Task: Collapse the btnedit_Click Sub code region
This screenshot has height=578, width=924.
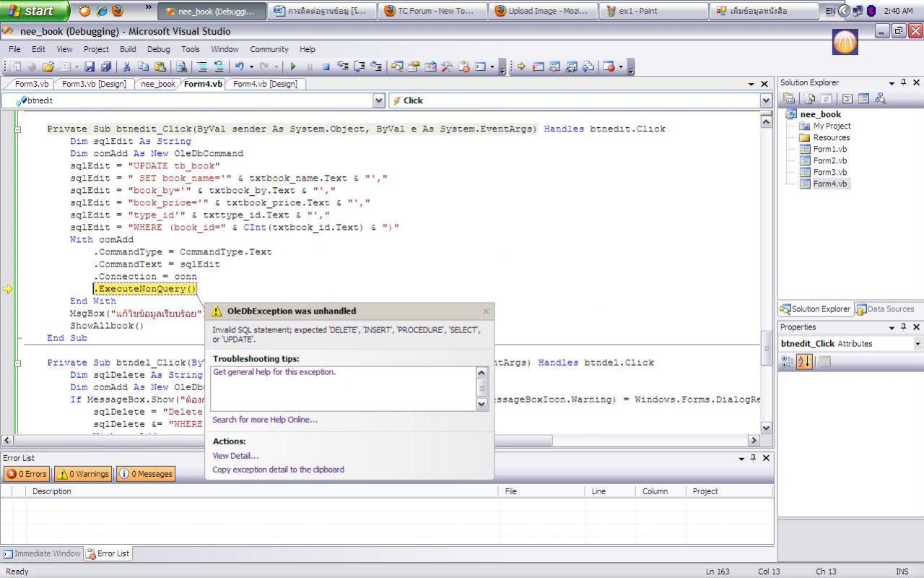Action: pyautogui.click(x=18, y=129)
